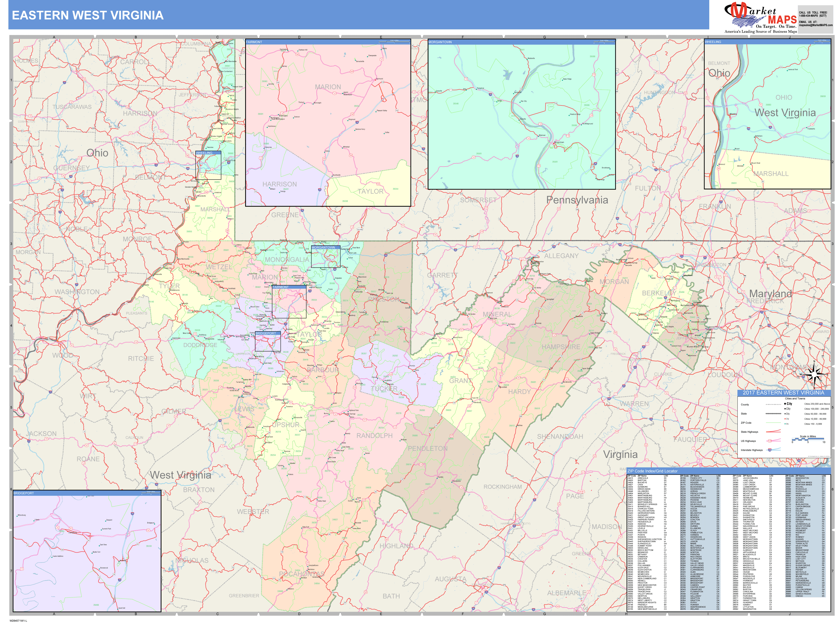Select the Cities 250,000 and Above dot

pyautogui.click(x=785, y=404)
